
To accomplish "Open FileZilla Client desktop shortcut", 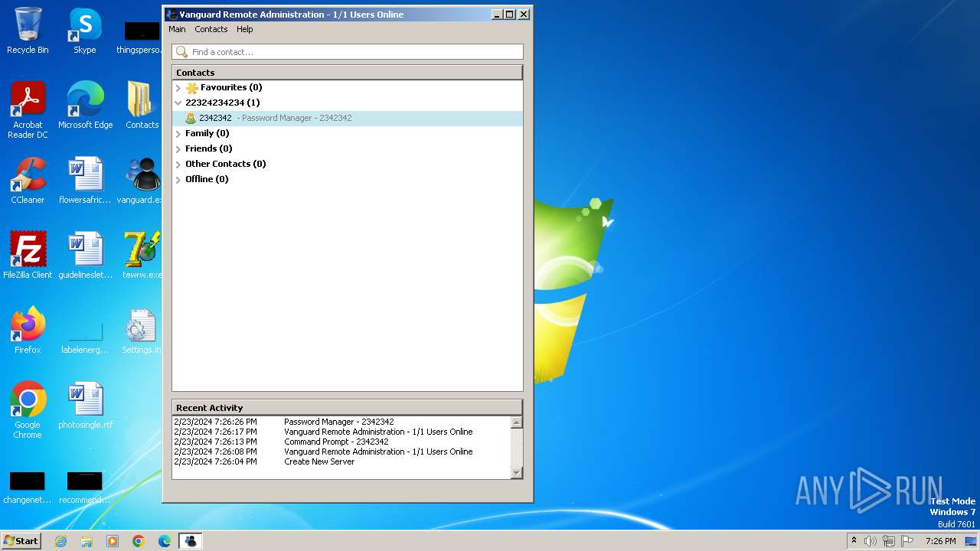I will 28,256.
